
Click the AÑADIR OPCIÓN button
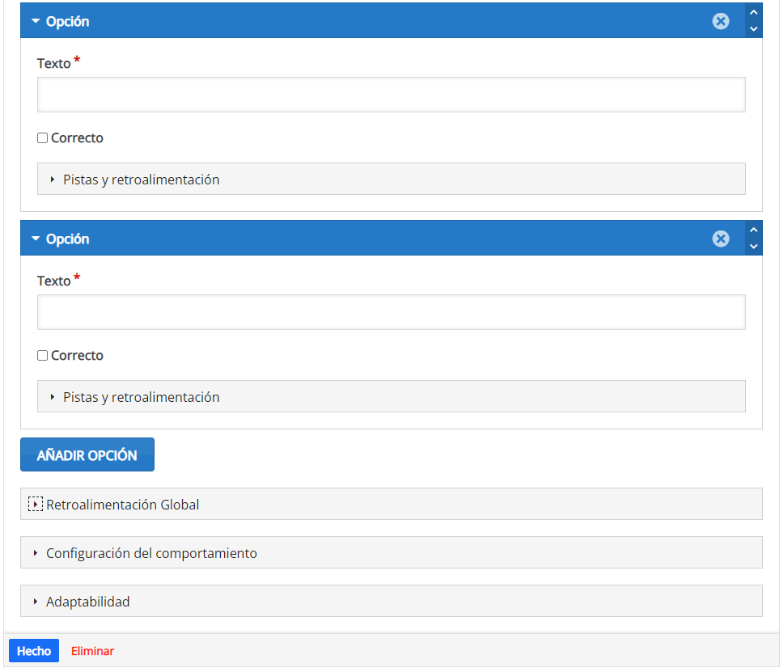tap(87, 455)
